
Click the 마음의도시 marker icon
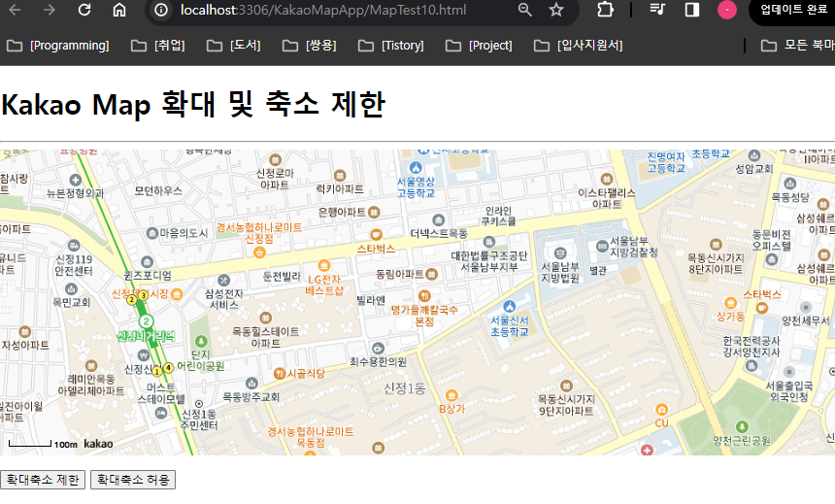click(x=152, y=233)
